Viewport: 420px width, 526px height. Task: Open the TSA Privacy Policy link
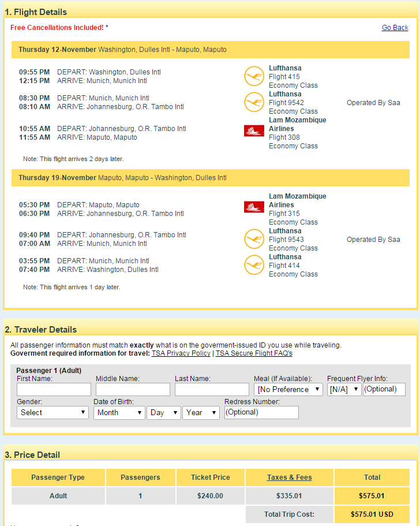point(181,353)
